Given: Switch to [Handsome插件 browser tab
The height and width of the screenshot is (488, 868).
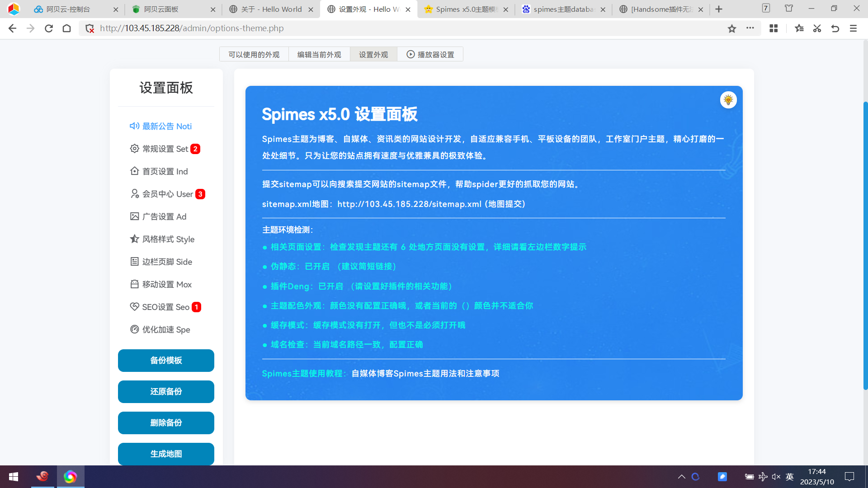Looking at the screenshot, I should click(x=661, y=9).
